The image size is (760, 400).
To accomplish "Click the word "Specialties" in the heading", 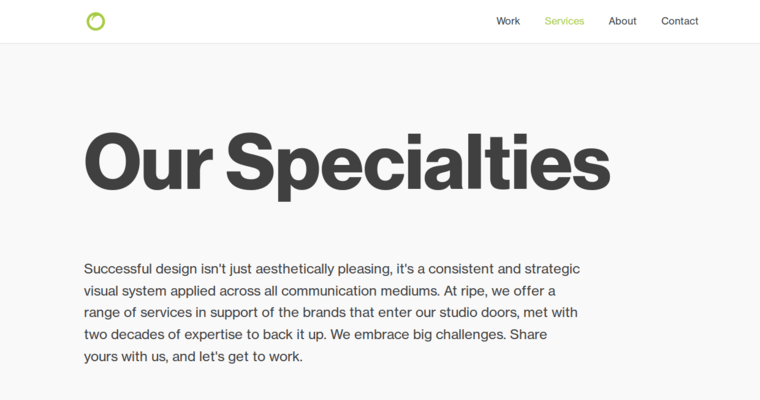I will point(418,162).
